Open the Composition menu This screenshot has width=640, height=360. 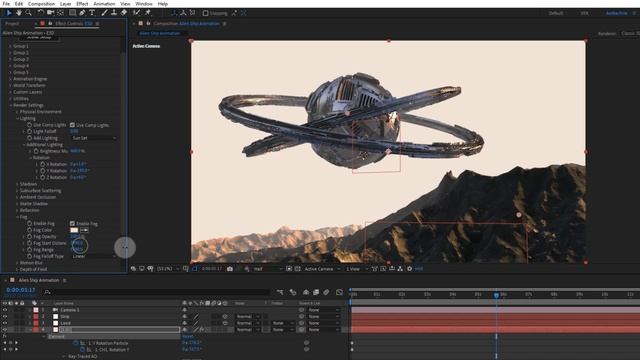click(41, 4)
